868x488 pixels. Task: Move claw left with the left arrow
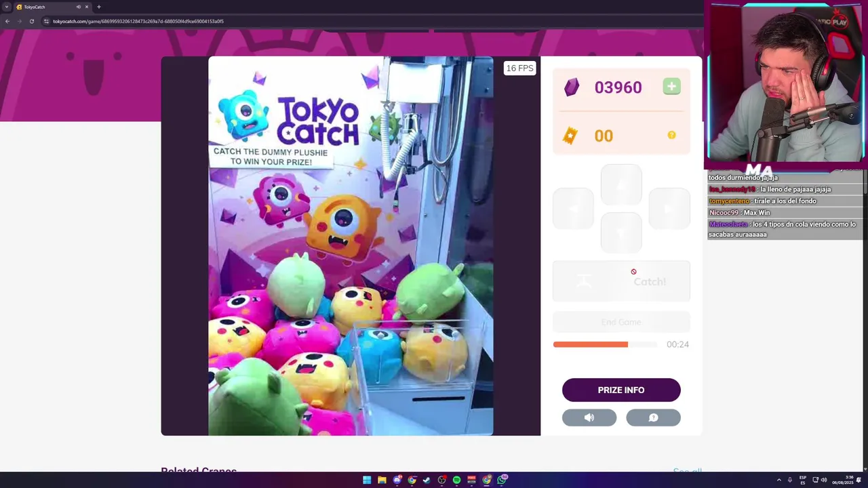coord(573,209)
